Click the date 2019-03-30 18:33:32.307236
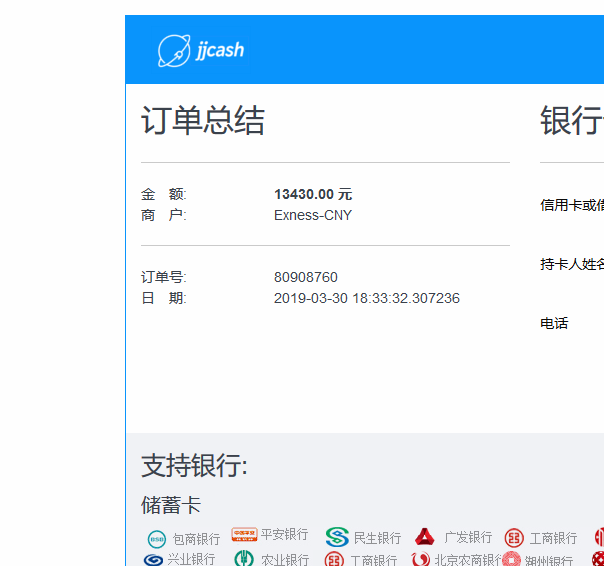The height and width of the screenshot is (566, 604). 367,298
